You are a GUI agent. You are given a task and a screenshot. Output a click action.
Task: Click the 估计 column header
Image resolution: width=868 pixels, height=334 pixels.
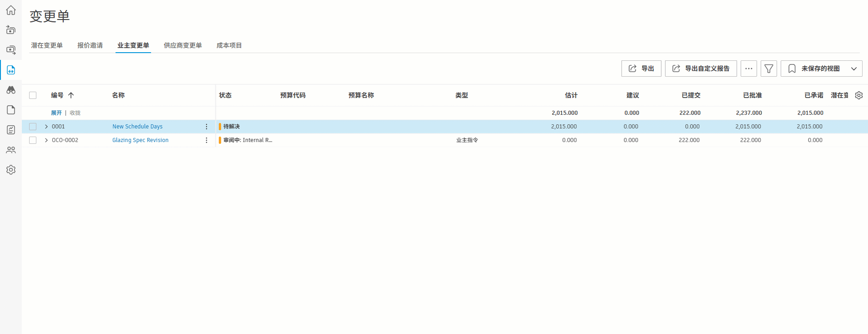pos(571,95)
